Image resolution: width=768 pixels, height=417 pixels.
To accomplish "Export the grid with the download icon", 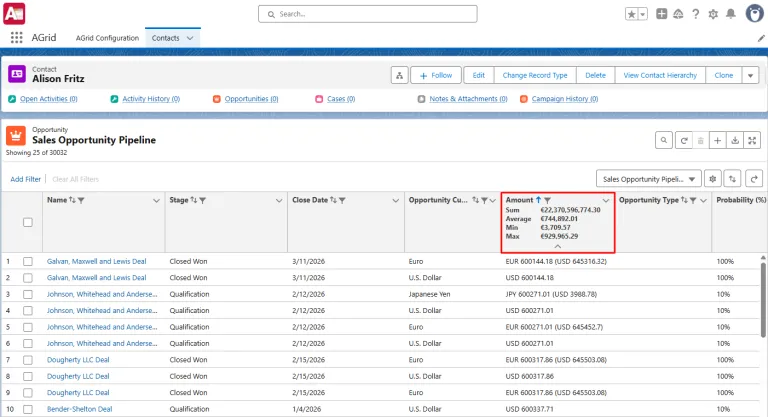I will (x=735, y=141).
